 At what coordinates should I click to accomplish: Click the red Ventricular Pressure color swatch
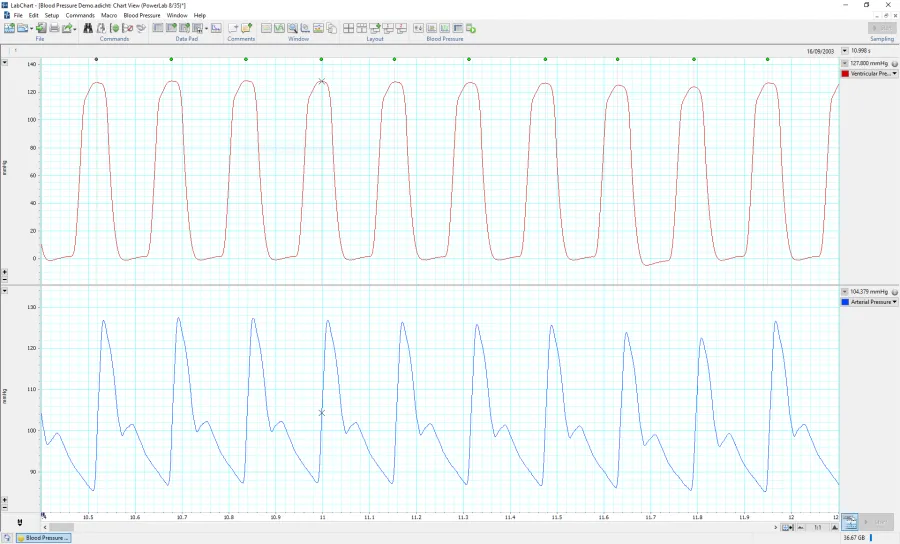tap(846, 74)
